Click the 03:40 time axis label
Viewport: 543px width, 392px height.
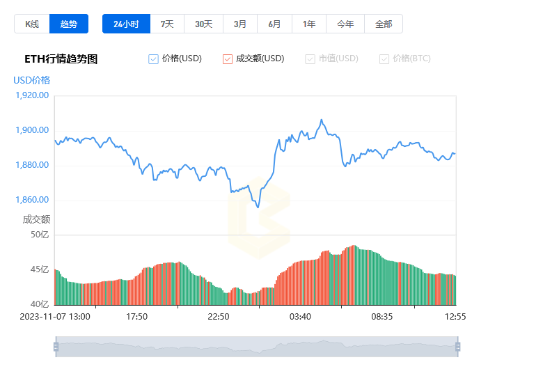point(300,317)
